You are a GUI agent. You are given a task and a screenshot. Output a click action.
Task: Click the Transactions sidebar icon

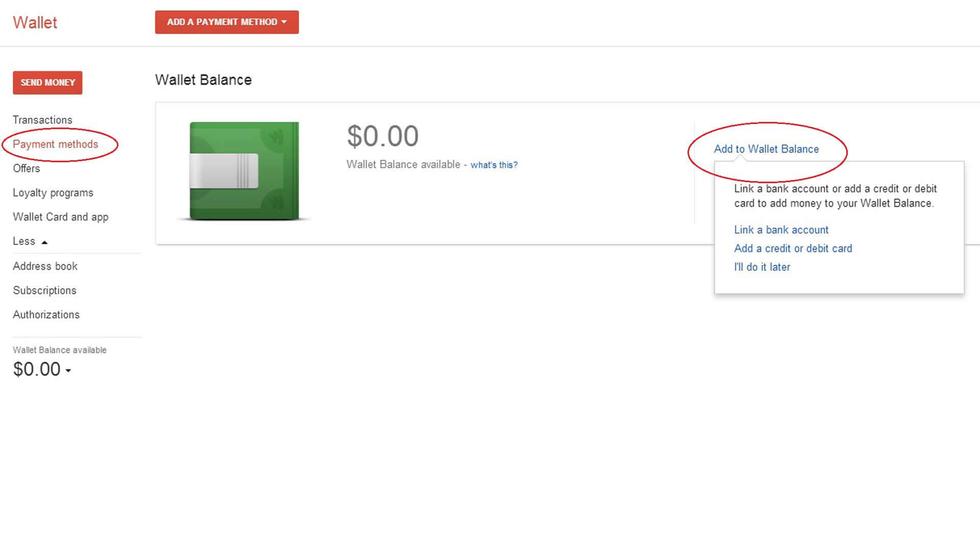(42, 119)
